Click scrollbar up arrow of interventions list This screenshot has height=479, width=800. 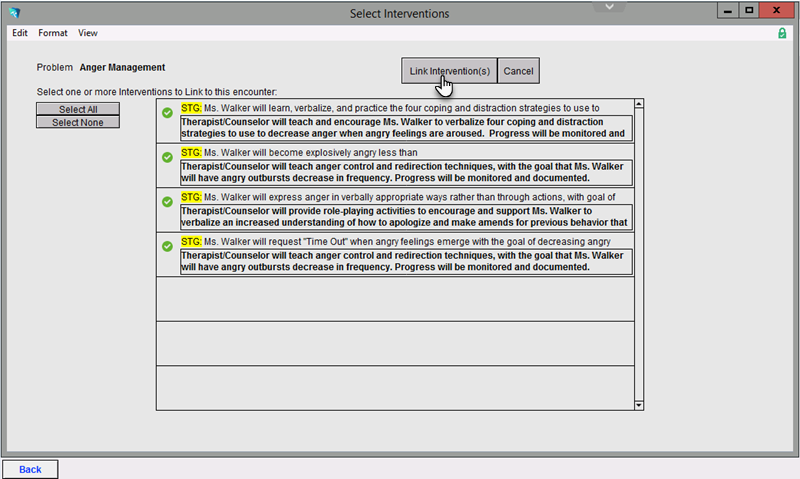pos(639,104)
